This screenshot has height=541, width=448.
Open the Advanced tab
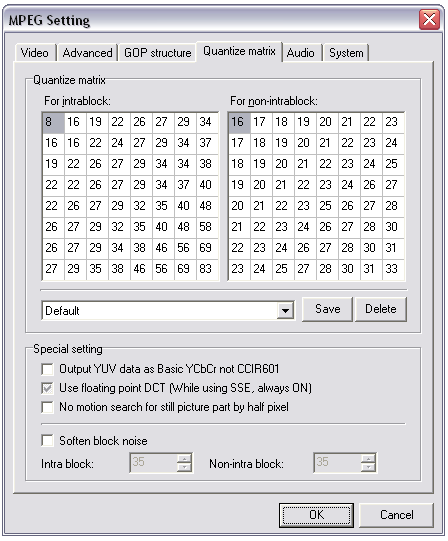(87, 53)
